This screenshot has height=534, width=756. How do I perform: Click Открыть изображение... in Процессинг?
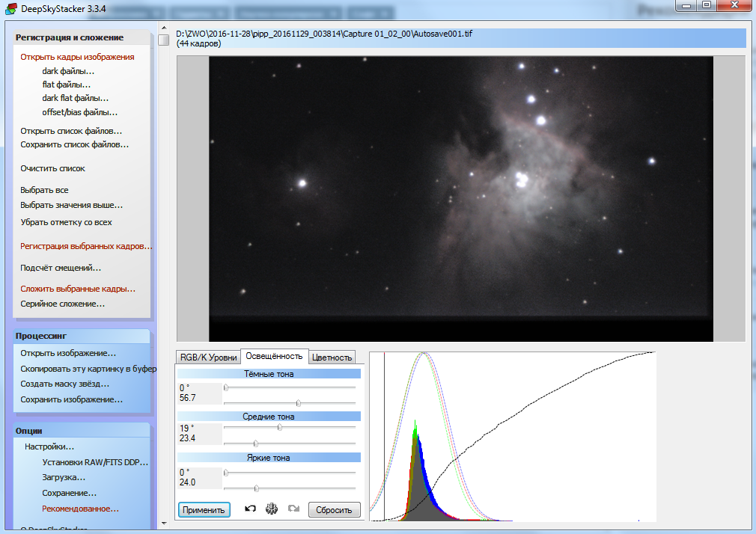(x=68, y=353)
